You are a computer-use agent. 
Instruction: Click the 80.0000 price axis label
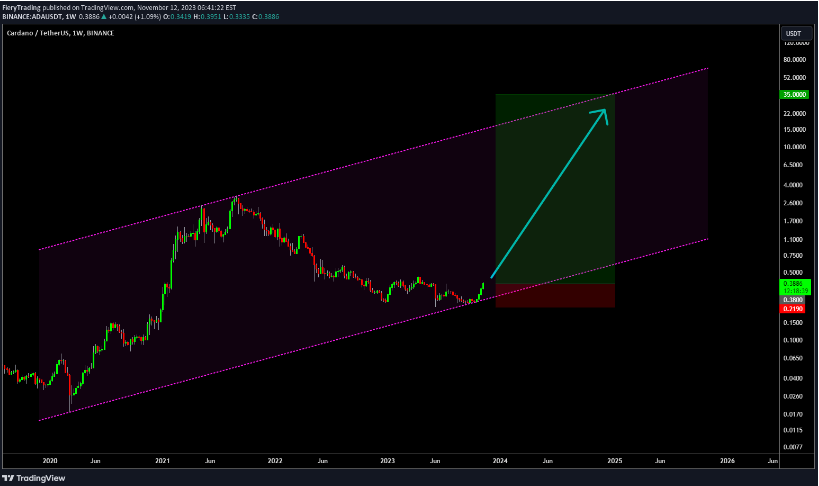coord(794,60)
